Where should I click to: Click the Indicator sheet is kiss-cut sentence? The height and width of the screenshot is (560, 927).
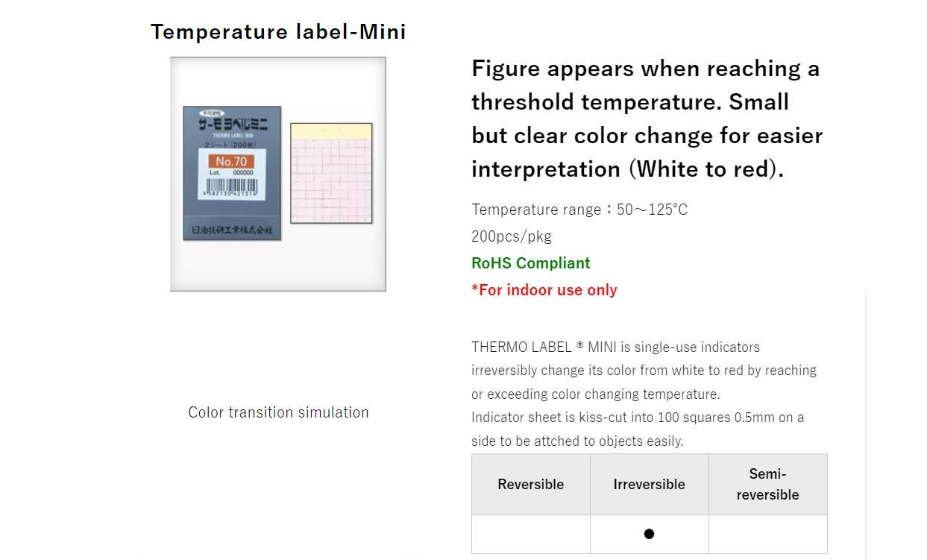[638, 418]
